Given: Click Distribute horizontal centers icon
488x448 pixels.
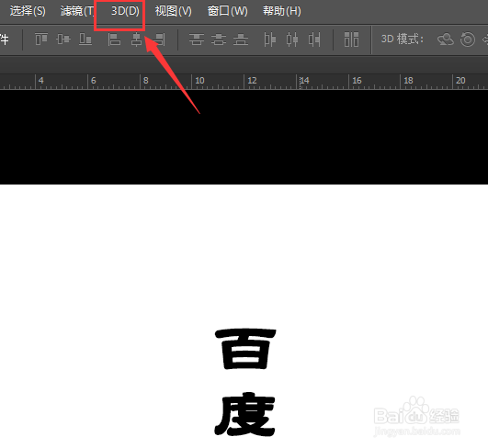Looking at the screenshot, I should tap(292, 39).
